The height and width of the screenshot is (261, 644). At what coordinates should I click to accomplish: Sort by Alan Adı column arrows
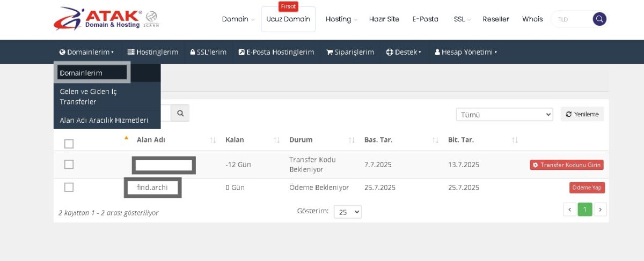click(213, 140)
